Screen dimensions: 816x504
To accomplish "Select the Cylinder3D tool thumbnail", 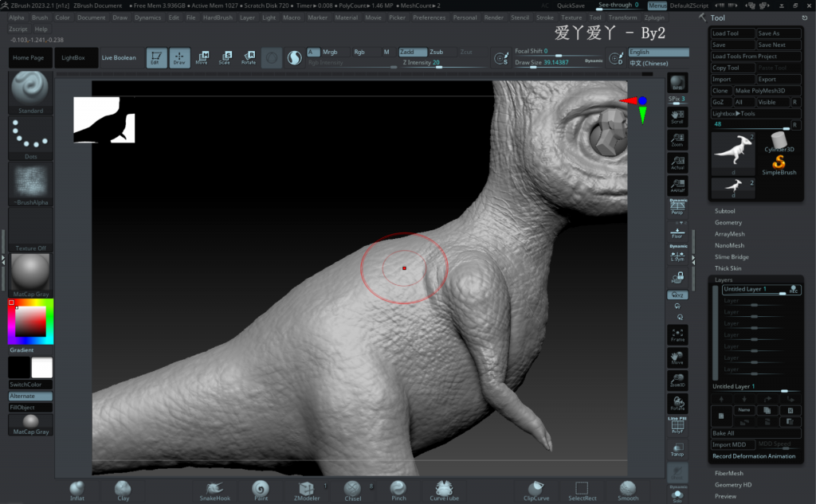I will [779, 142].
